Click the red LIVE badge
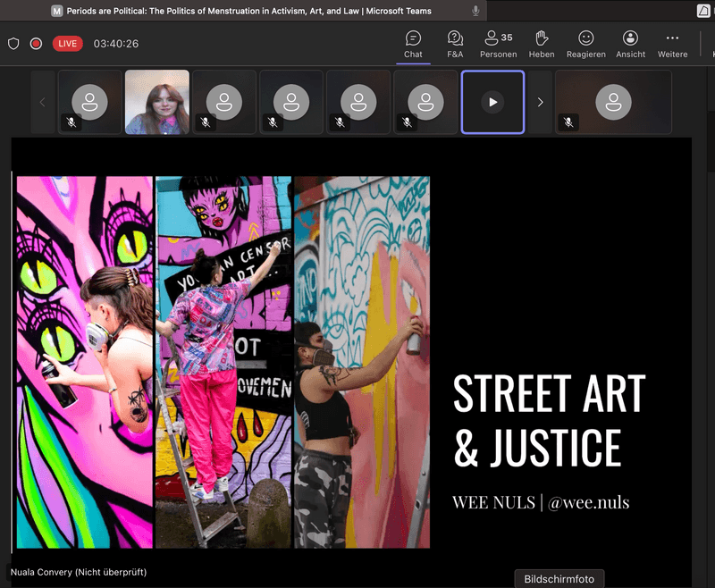The height and width of the screenshot is (588, 715). coord(68,44)
